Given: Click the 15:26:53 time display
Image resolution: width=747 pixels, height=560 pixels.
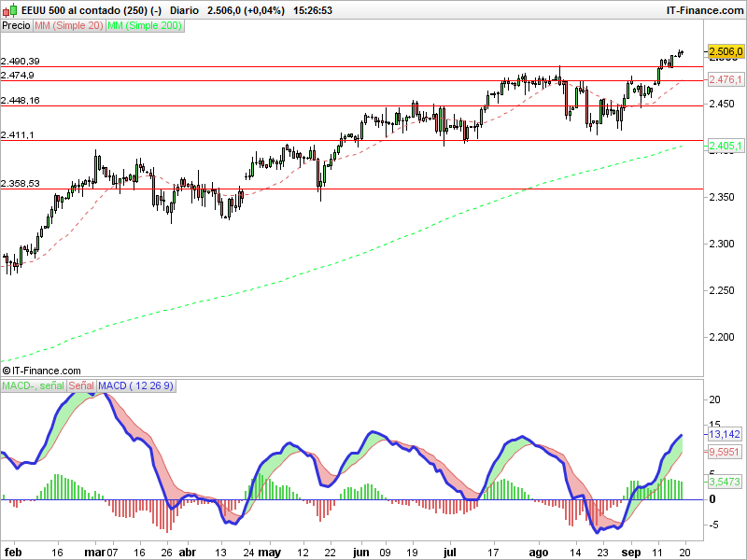Looking at the screenshot, I should (x=313, y=10).
